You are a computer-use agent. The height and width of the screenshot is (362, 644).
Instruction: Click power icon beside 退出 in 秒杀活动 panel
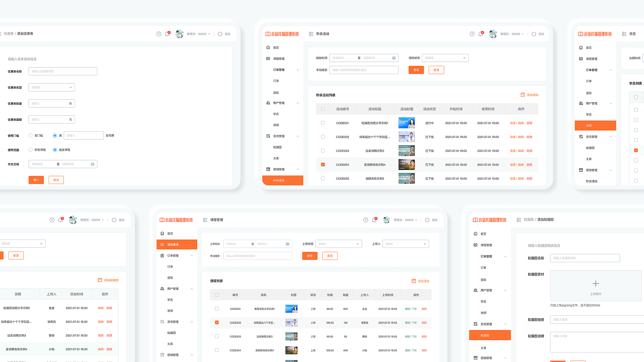[x=534, y=34]
